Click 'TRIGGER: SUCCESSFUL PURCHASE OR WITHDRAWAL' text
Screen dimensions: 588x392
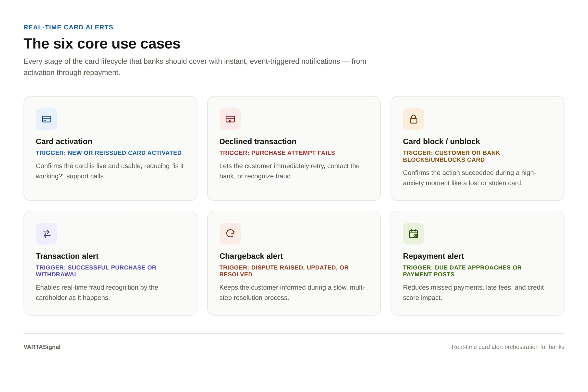coord(96,271)
